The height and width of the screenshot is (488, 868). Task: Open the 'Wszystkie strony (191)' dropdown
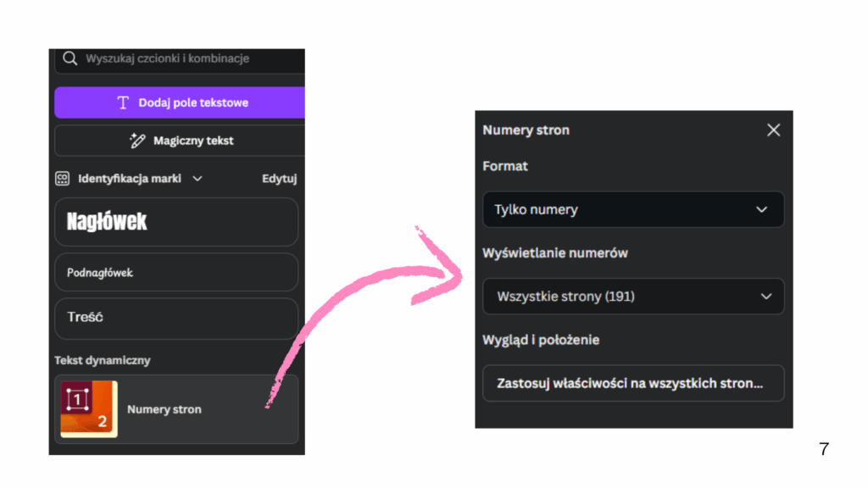coord(632,297)
